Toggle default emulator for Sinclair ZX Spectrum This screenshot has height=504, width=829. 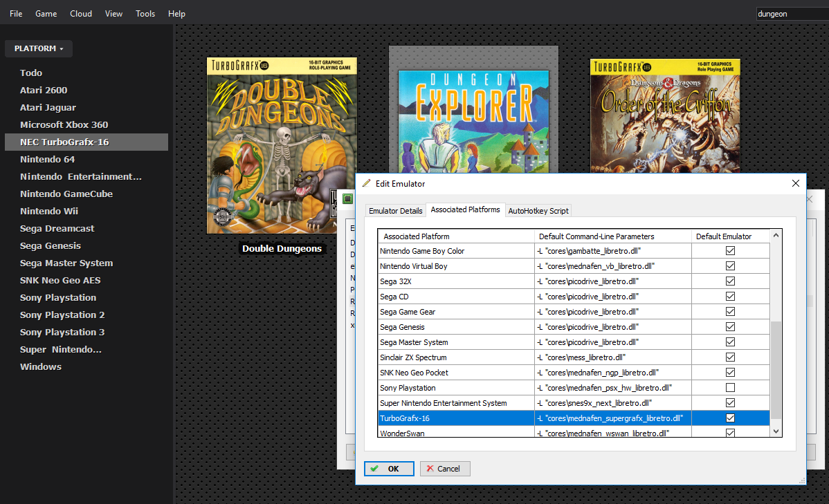pyautogui.click(x=730, y=357)
